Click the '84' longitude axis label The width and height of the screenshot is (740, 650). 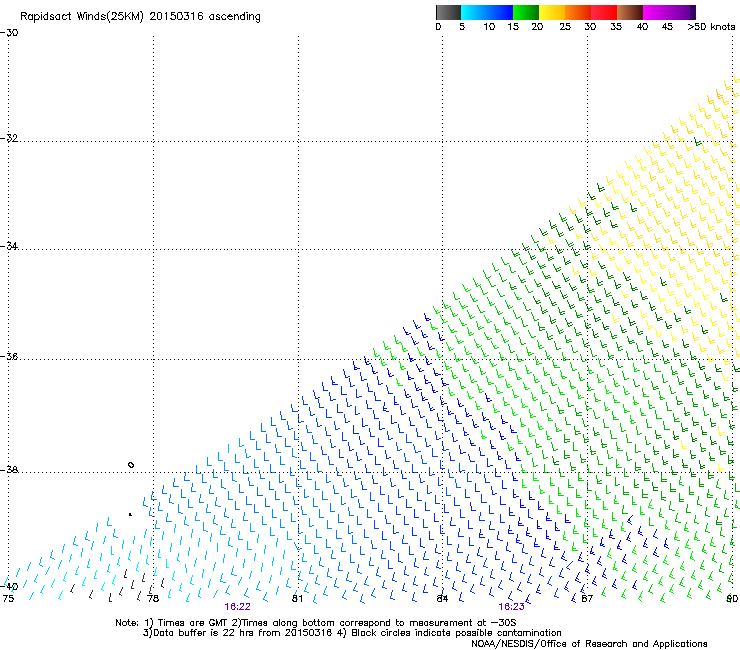click(x=442, y=599)
